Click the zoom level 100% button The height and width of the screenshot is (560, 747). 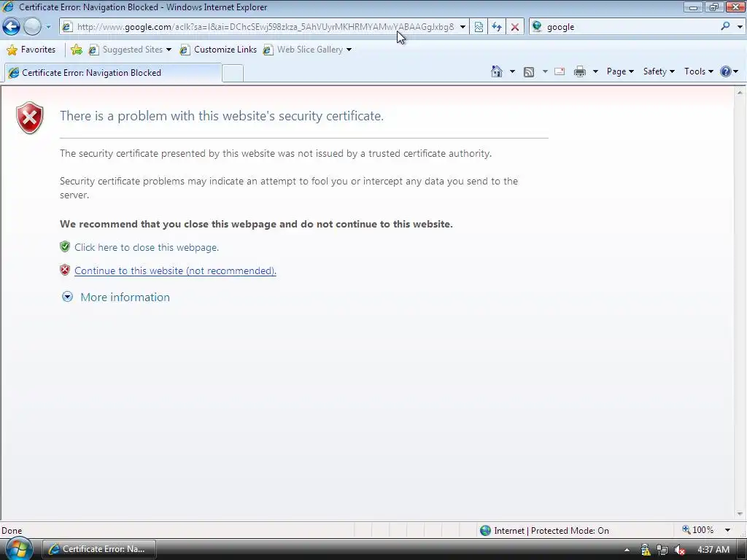tap(698, 530)
